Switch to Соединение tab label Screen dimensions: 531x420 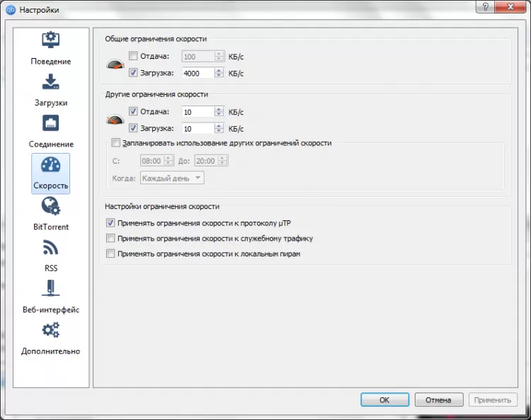pos(51,144)
